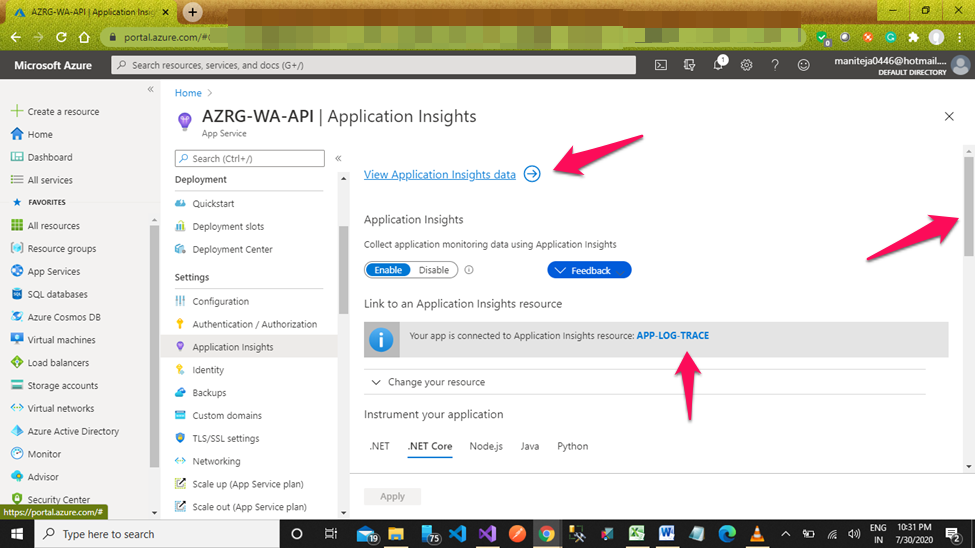Open Directory and subscription filter icon

689,65
